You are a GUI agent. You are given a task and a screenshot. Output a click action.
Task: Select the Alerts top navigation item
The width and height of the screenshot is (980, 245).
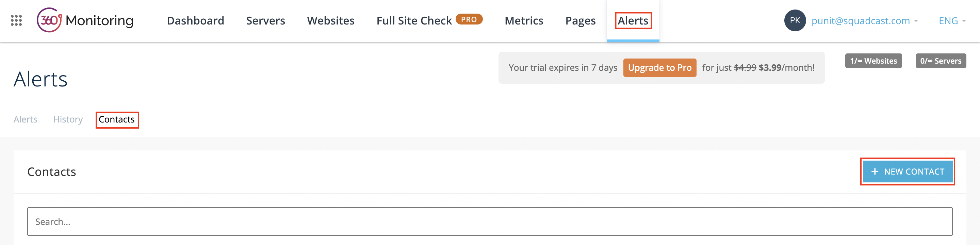(633, 20)
